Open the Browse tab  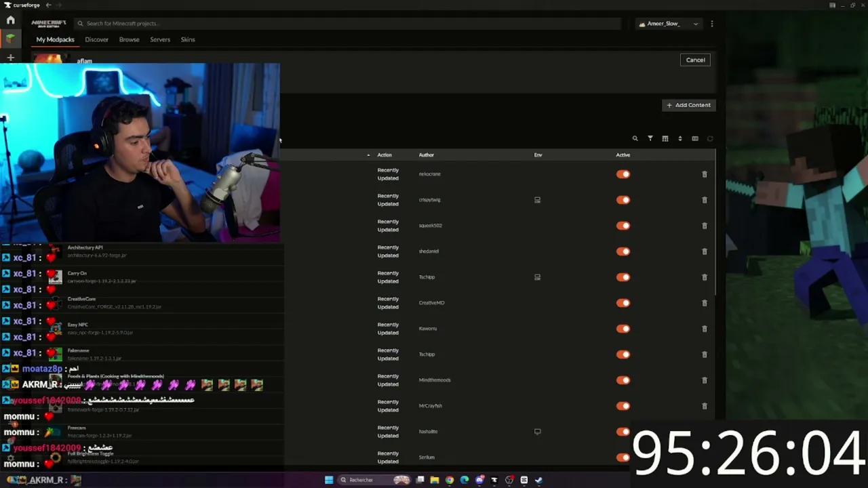(129, 39)
